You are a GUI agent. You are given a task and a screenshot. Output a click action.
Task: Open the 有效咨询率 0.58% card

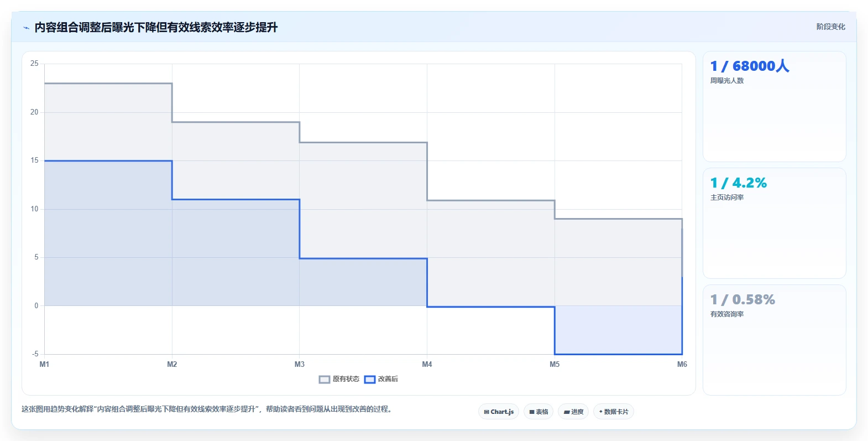pos(774,340)
